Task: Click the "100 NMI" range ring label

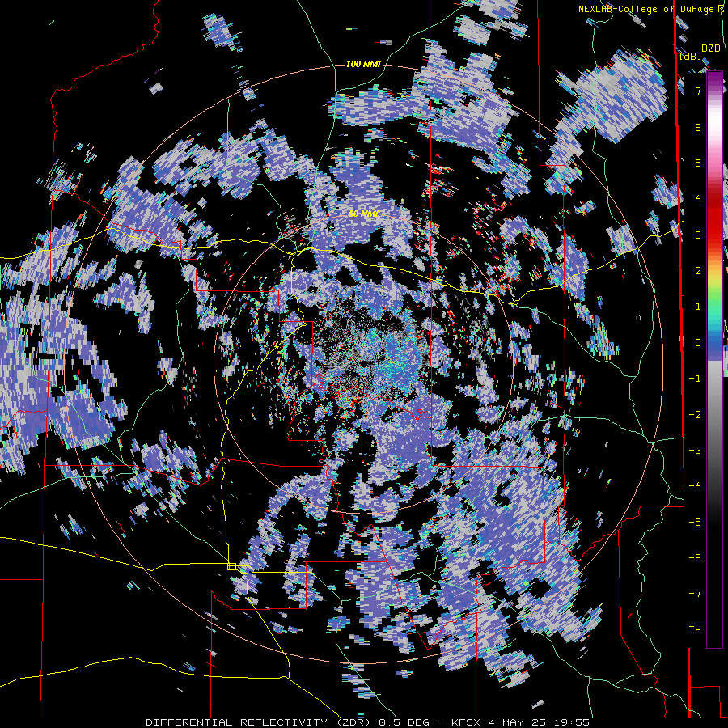Action: pos(363,64)
